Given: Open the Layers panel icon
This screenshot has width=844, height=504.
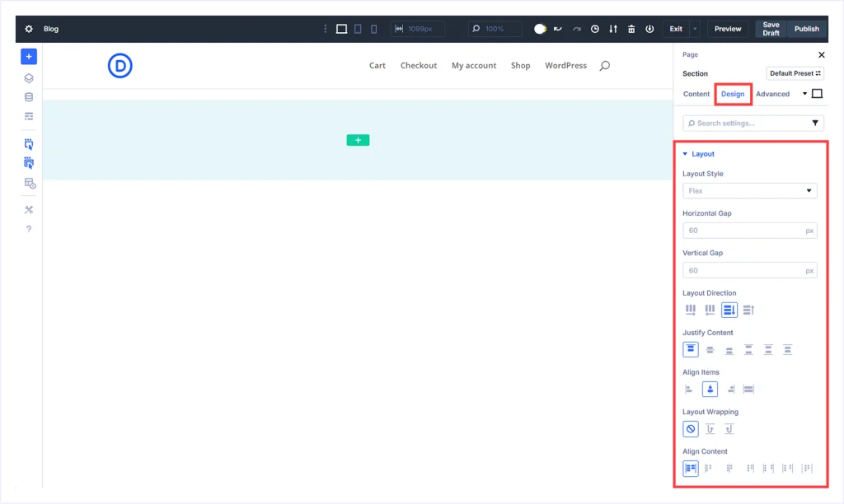Looking at the screenshot, I should [28, 77].
